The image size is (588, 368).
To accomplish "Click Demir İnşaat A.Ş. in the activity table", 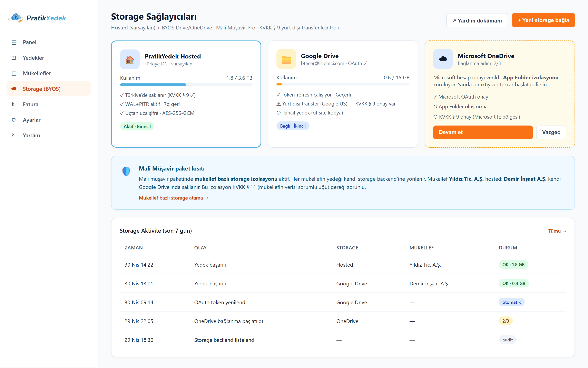I will pos(429,284).
